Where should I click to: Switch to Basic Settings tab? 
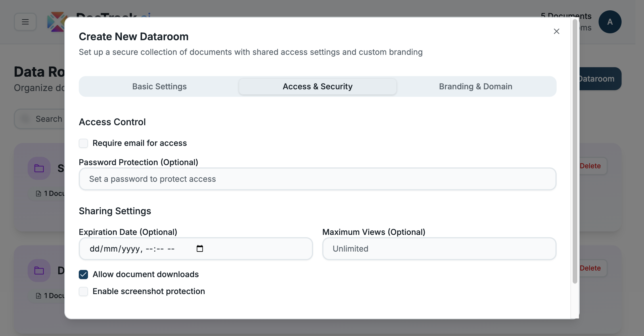click(x=159, y=86)
